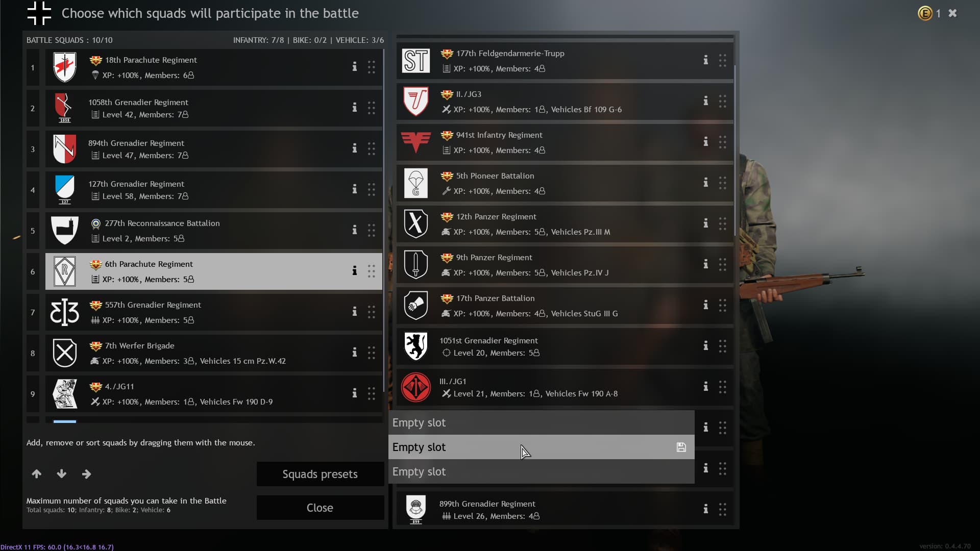Select the 557th Grenadier Regiment squad

(x=213, y=312)
